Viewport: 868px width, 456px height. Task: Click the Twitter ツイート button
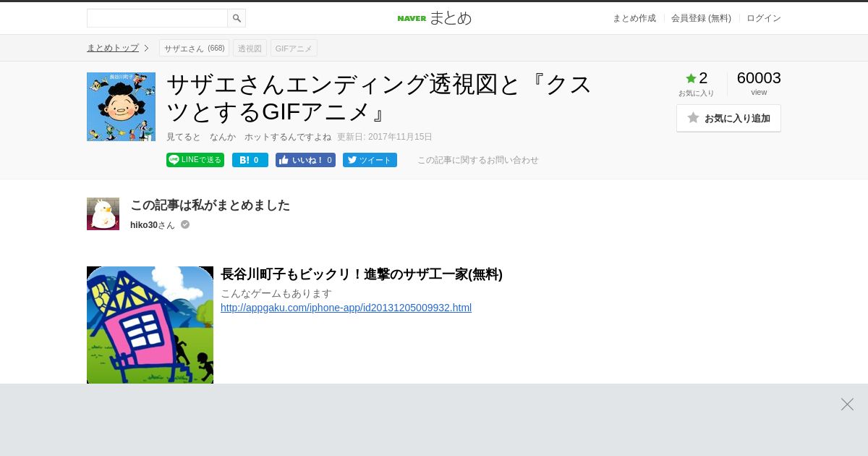pos(370,160)
